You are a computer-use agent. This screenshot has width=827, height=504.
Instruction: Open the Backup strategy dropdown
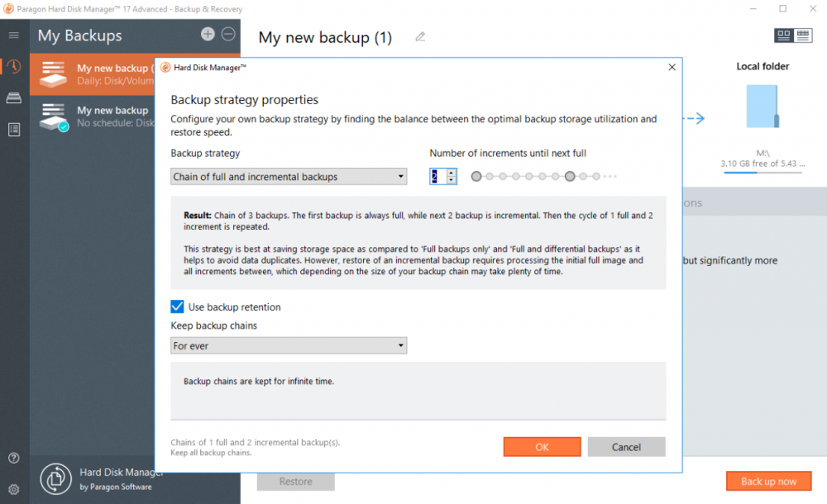pyautogui.click(x=288, y=176)
